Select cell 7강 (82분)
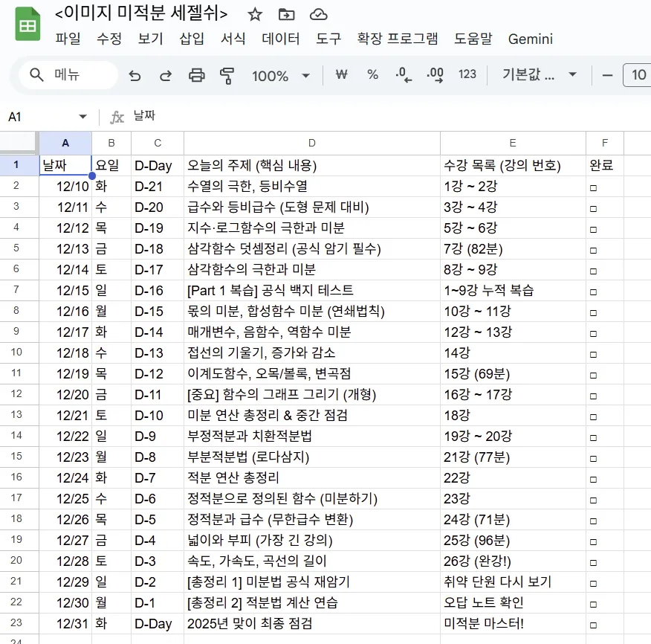Image resolution: width=651 pixels, height=644 pixels. [x=513, y=248]
